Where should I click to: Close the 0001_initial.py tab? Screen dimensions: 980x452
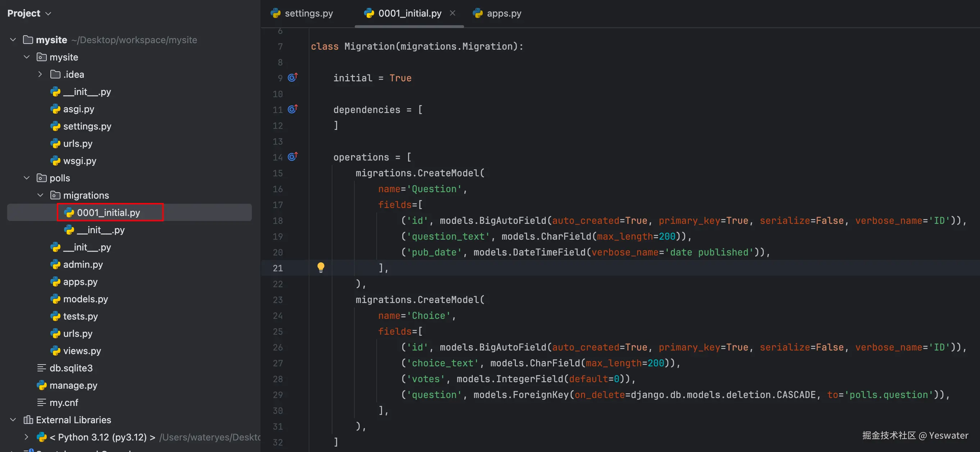tap(452, 13)
